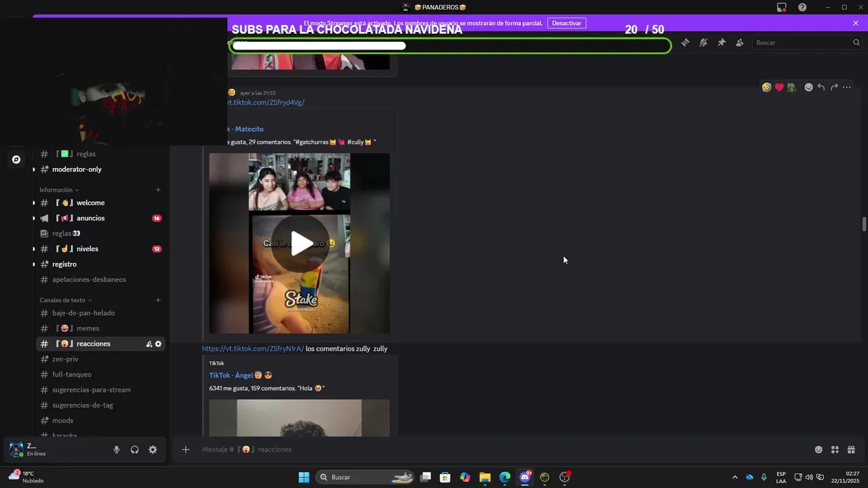Open the Discord help icon
868x488 pixels.
point(802,7)
